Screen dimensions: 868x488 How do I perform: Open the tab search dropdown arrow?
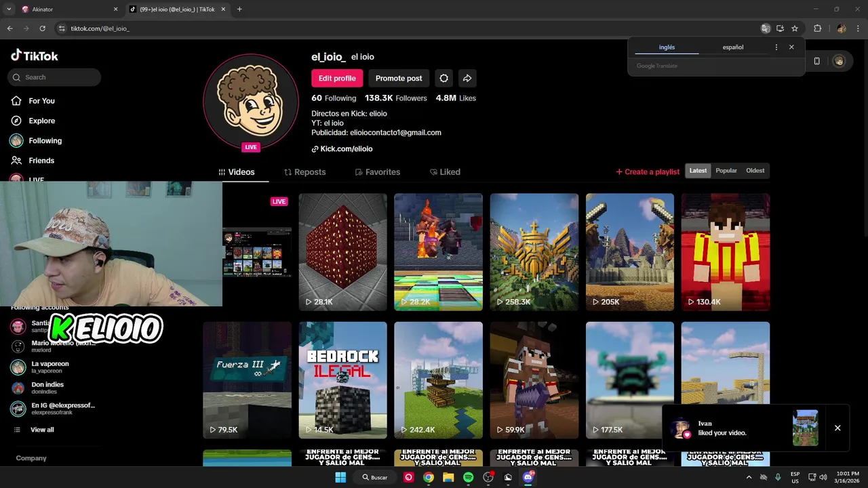(9, 9)
